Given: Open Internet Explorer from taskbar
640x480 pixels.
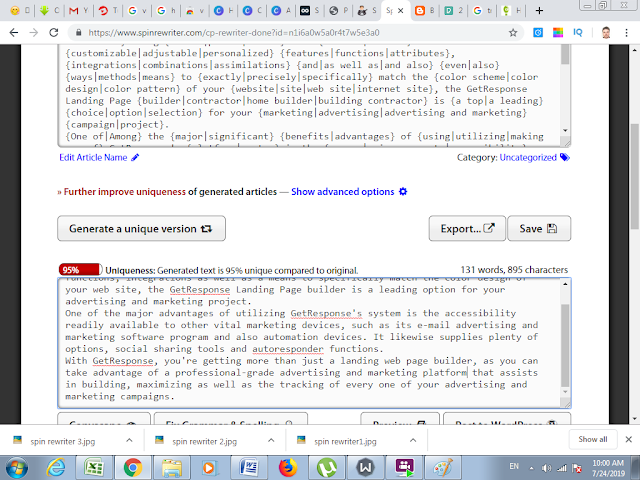Looking at the screenshot, I should point(55,468).
